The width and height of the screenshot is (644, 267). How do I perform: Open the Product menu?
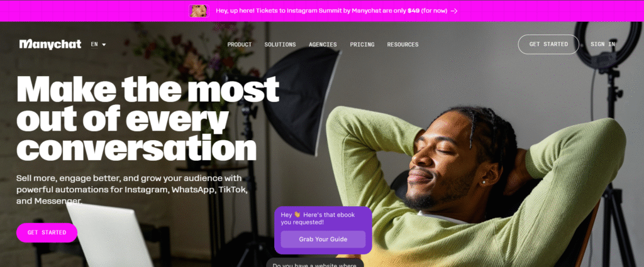[x=240, y=45]
